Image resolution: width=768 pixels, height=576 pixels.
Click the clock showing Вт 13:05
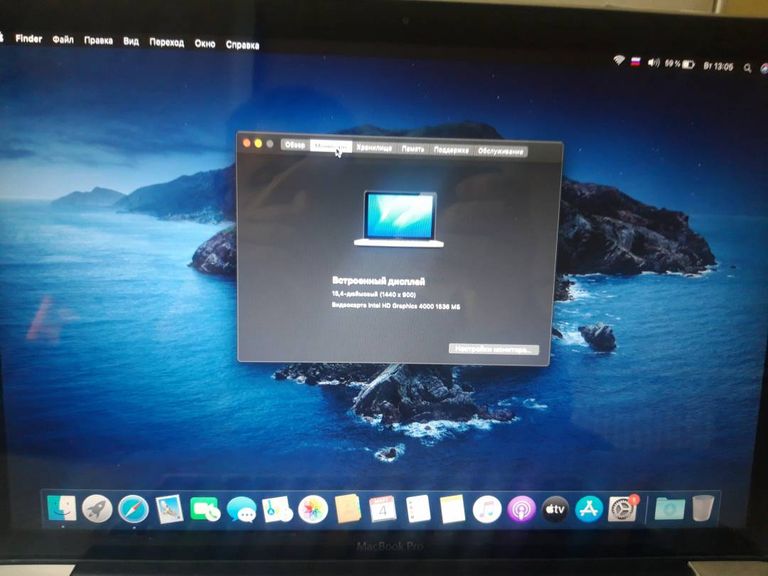click(719, 66)
